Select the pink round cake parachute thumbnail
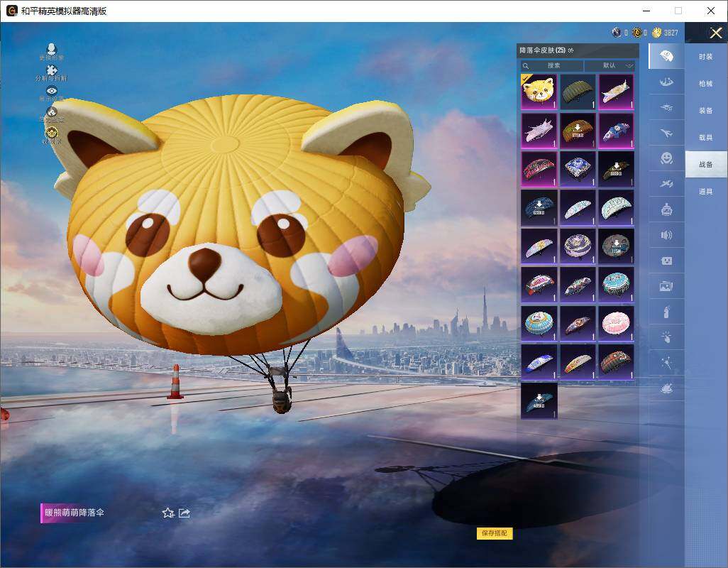Screen dimensions: 728x568 pyautogui.click(x=616, y=324)
